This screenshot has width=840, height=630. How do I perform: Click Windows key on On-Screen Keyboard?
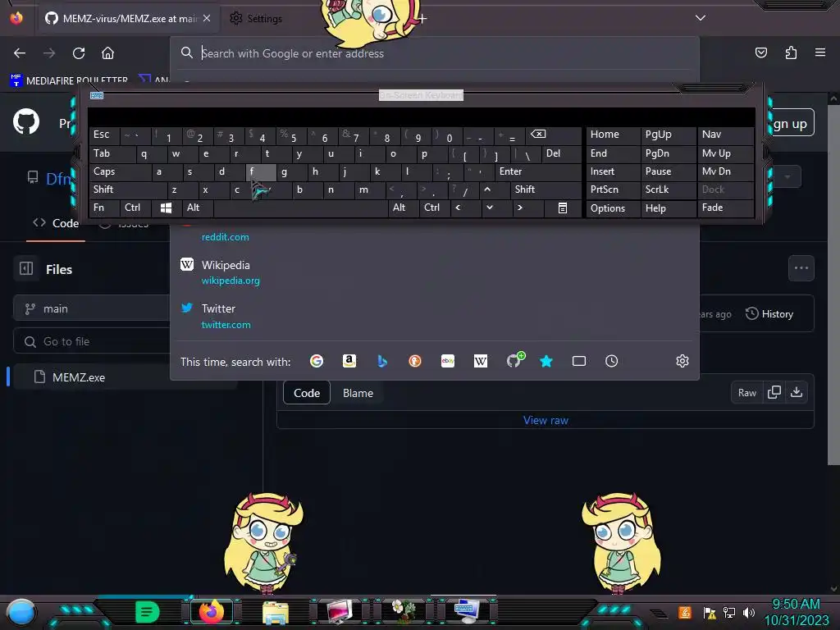(x=166, y=208)
